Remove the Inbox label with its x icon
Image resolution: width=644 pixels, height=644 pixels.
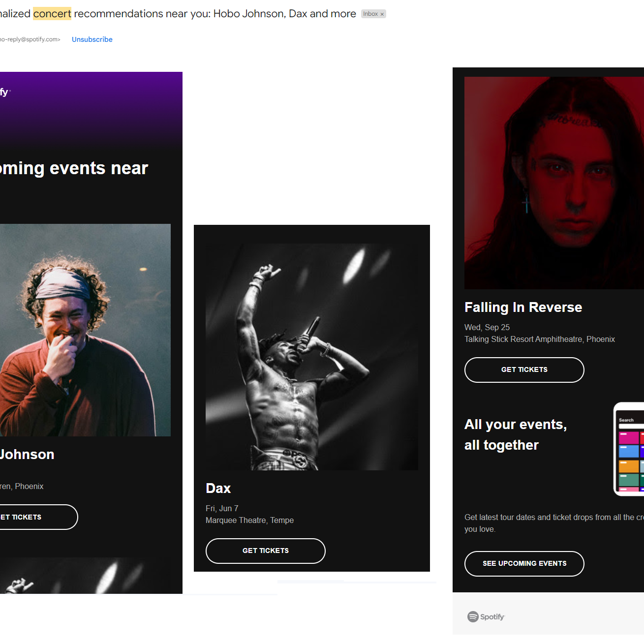pyautogui.click(x=382, y=14)
